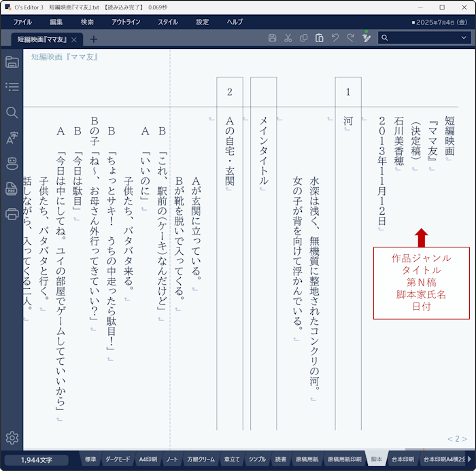Click the date line 2013年11月12日

[382, 171]
